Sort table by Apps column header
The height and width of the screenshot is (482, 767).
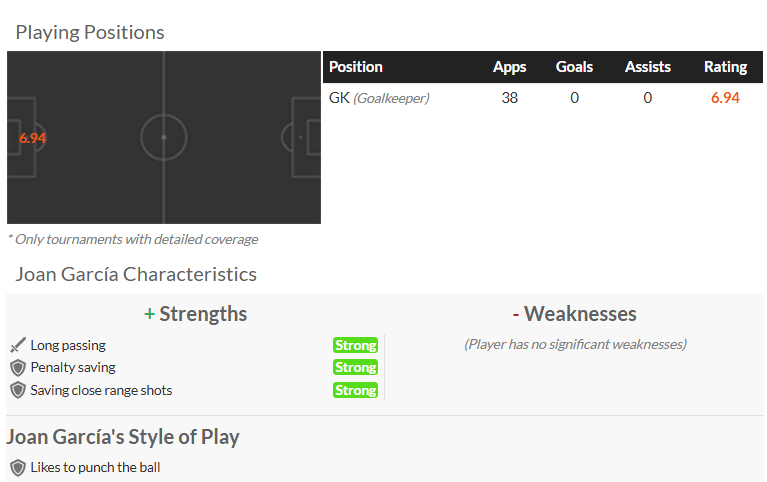[x=509, y=67]
